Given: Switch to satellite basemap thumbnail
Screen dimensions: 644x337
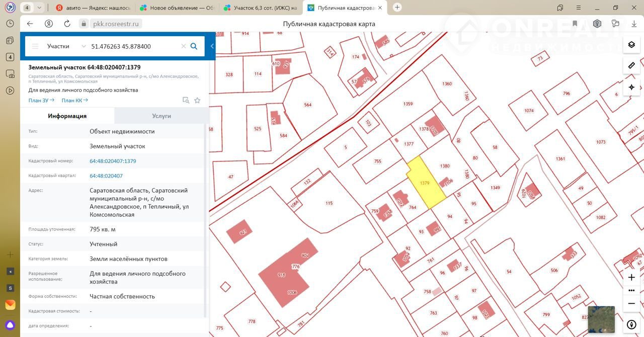Looking at the screenshot, I should tap(601, 319).
